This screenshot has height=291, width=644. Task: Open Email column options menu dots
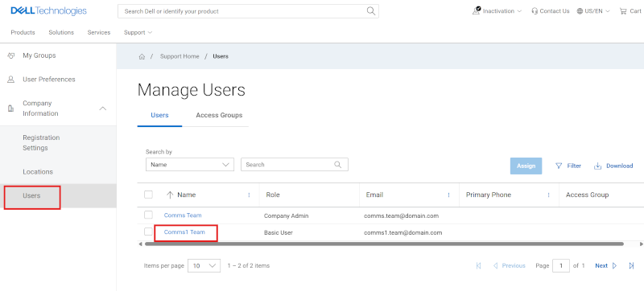[448, 195]
